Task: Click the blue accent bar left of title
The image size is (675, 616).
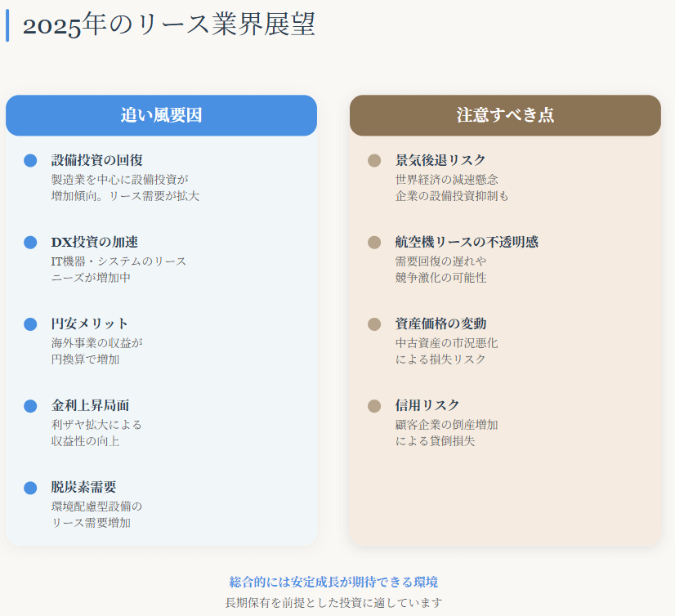Action: (7, 25)
